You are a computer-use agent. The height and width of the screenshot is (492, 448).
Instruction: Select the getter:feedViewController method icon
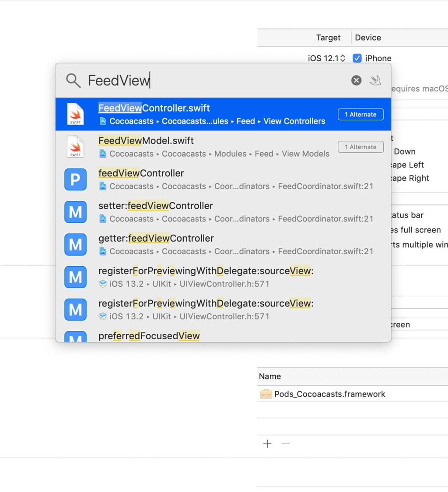pos(75,244)
